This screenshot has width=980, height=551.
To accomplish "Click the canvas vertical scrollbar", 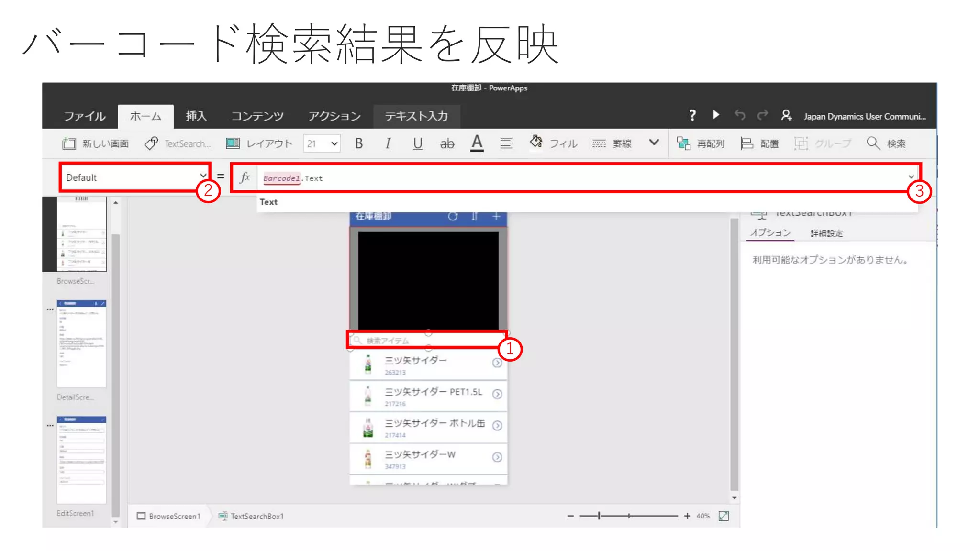I will tap(735, 354).
